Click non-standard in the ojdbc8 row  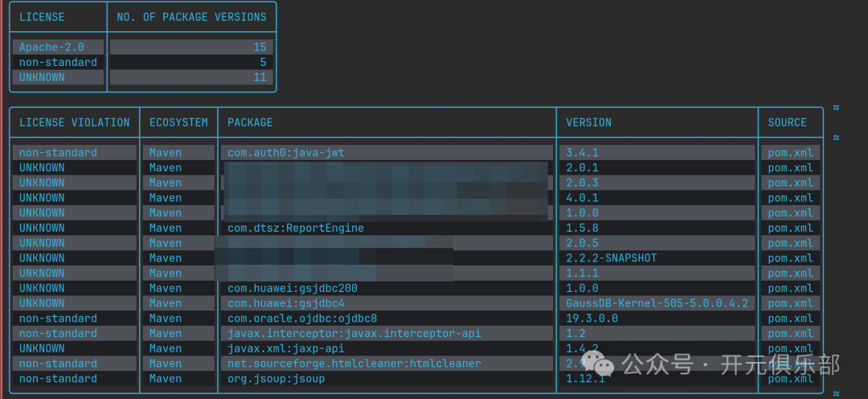click(58, 318)
